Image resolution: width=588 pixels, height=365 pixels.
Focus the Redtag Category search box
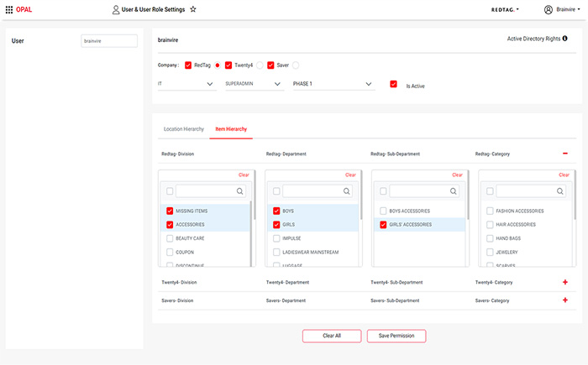coord(531,191)
